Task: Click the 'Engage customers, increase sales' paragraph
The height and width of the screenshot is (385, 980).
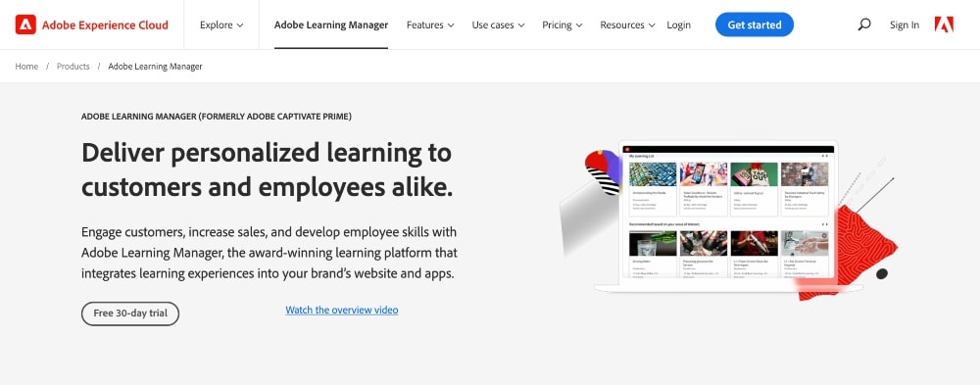Action: pos(269,253)
